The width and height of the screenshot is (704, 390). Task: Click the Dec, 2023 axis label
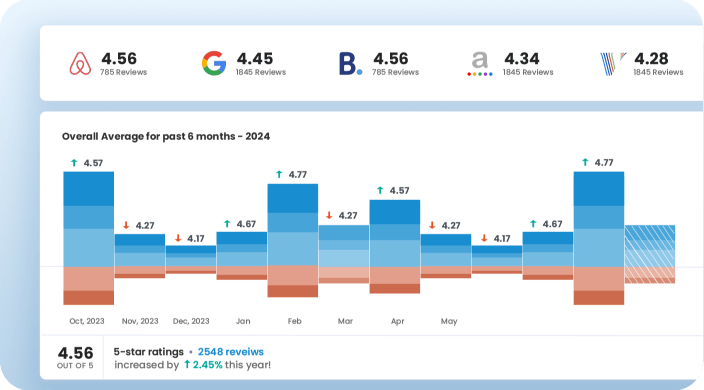click(191, 321)
